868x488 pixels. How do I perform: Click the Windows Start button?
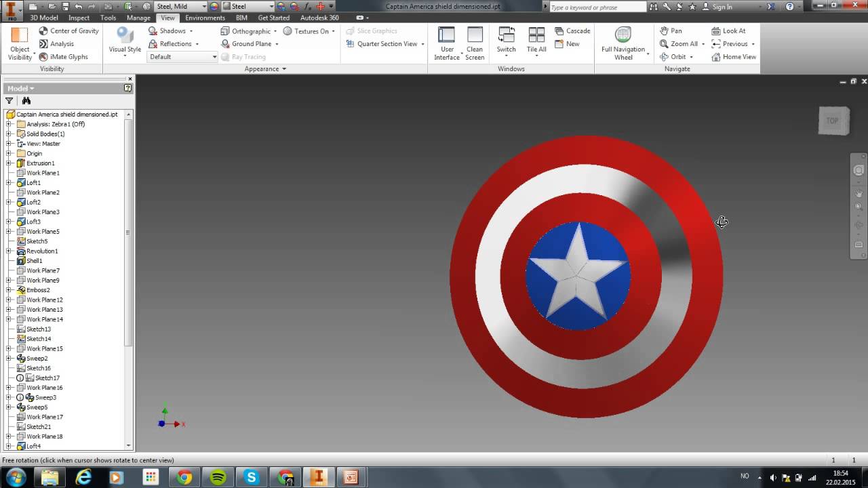[15, 477]
